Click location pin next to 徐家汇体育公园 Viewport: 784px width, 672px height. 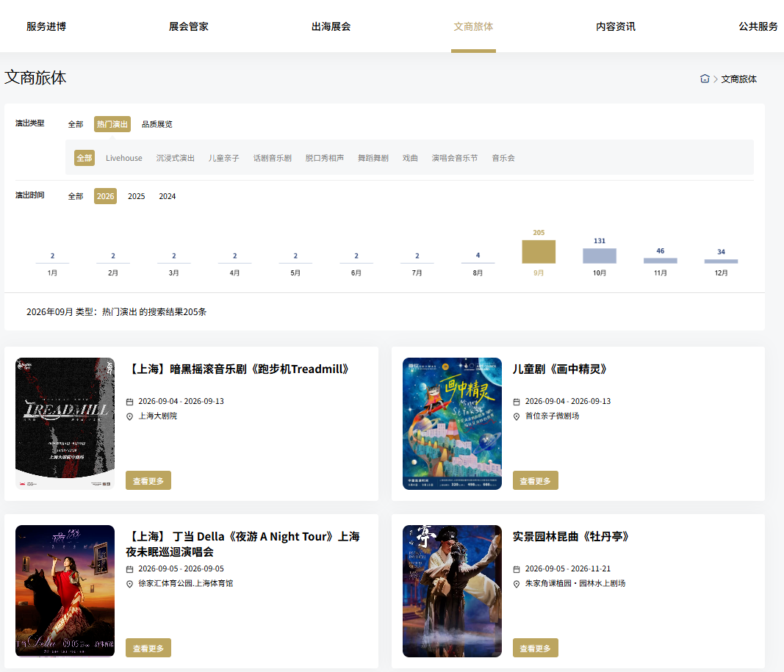pos(129,584)
